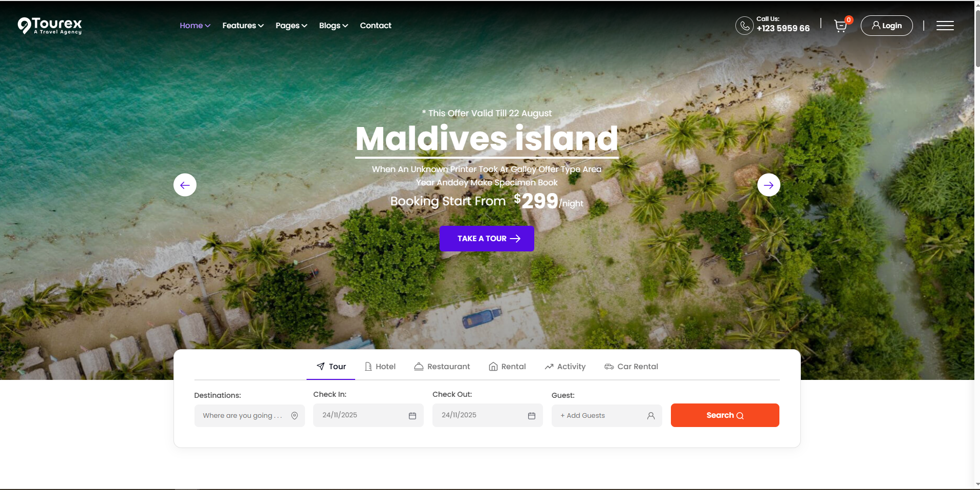Viewport: 980px width, 490px height.
Task: Expand the Features dropdown menu
Action: point(243,26)
